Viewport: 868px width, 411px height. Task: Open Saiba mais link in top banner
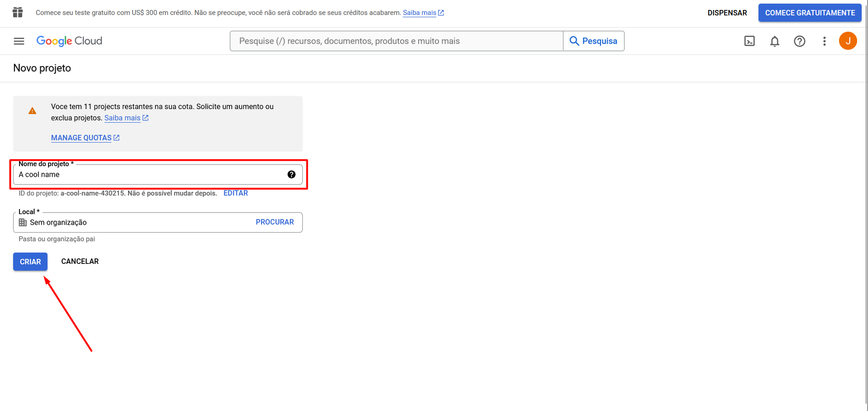(x=423, y=13)
